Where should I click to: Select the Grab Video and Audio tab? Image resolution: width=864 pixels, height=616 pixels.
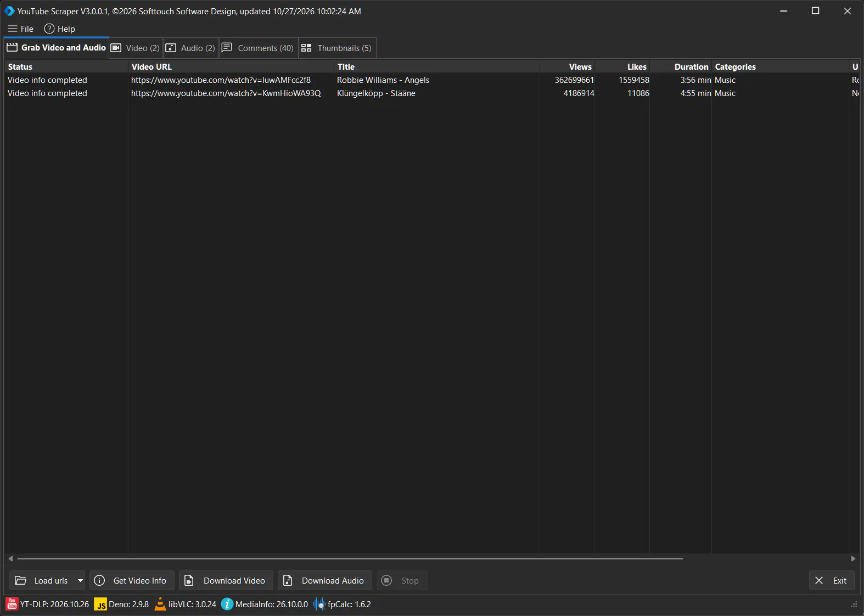click(57, 48)
